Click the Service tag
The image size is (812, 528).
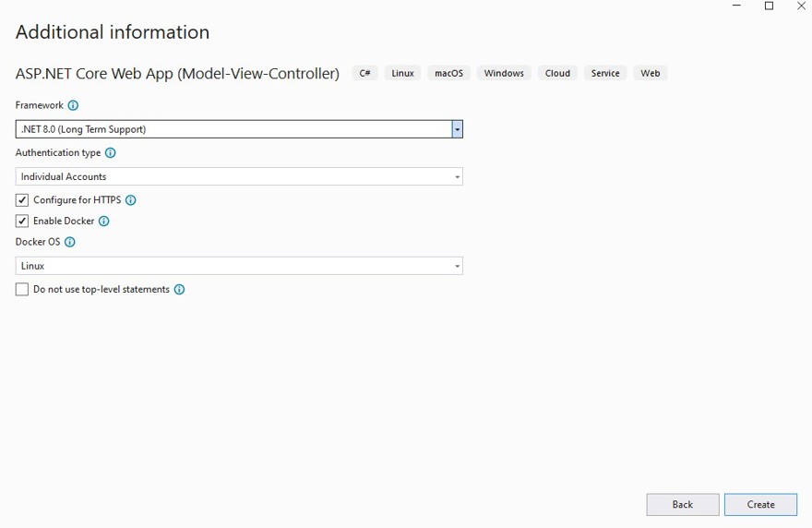(x=605, y=73)
